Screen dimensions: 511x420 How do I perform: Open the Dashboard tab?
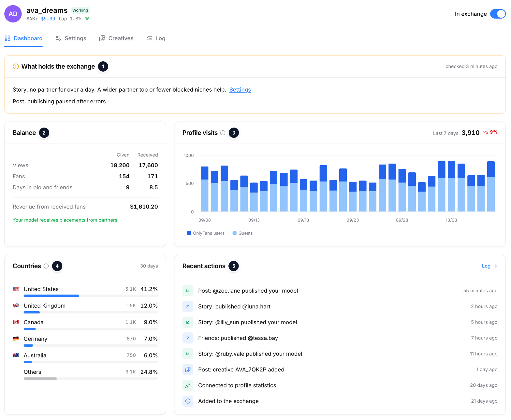tap(23, 38)
